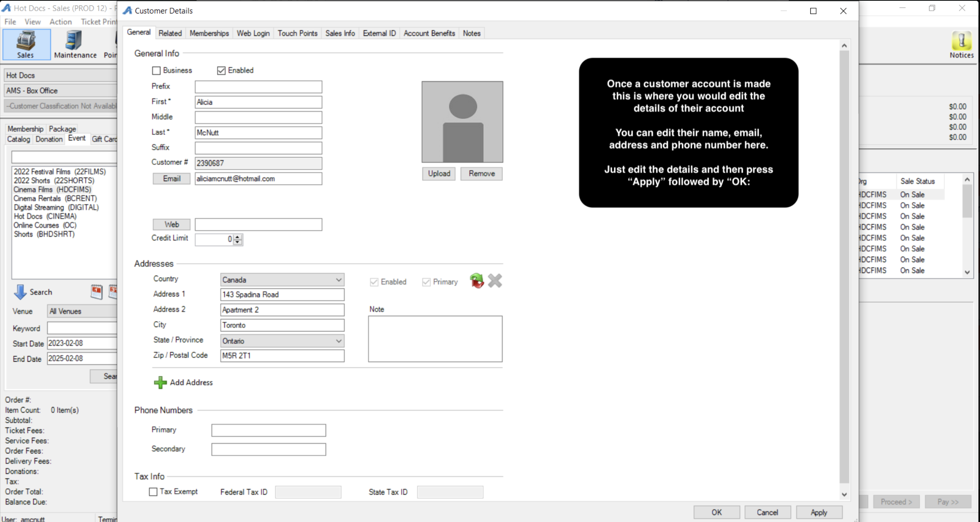This screenshot has width=980, height=522.
Task: Open the Maintenance server icon
Action: pyautogui.click(x=74, y=41)
